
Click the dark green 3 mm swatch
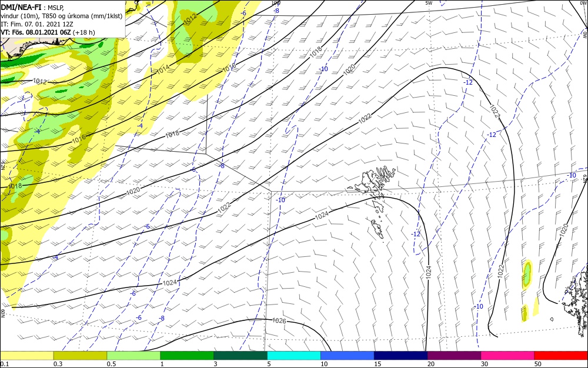point(240,356)
